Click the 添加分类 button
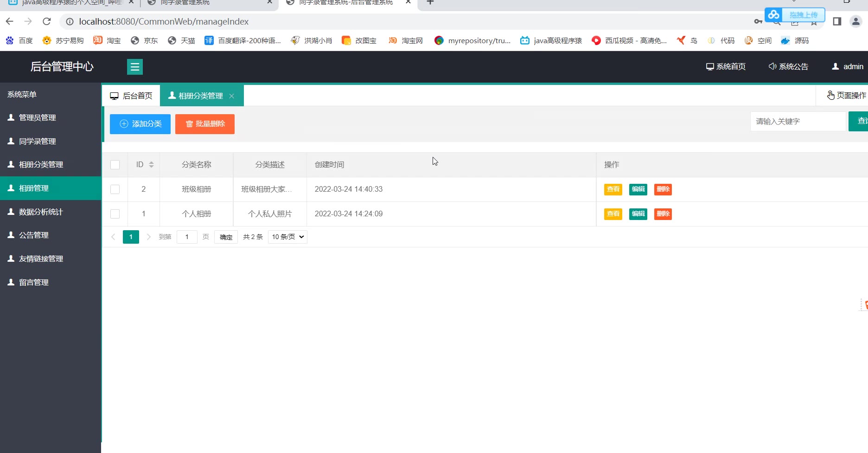This screenshot has width=868, height=453. (140, 124)
